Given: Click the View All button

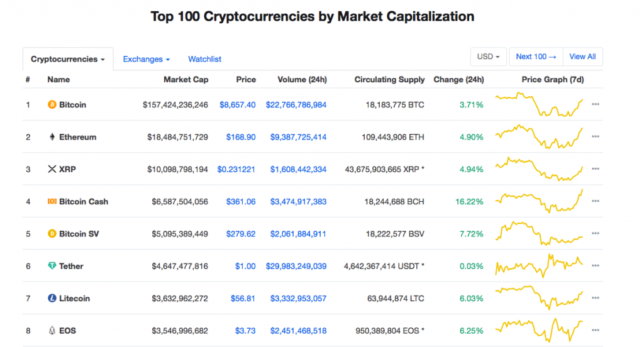Looking at the screenshot, I should [x=582, y=57].
